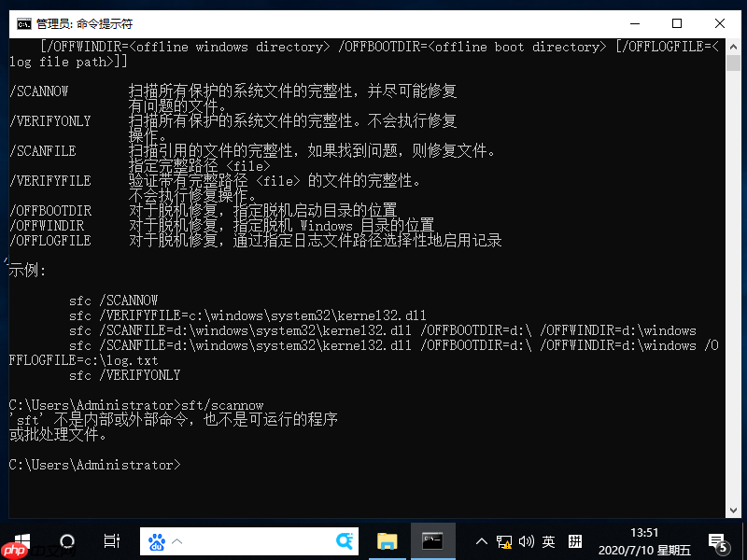Open Task View on the taskbar
The height and width of the screenshot is (560, 747).
(112, 541)
